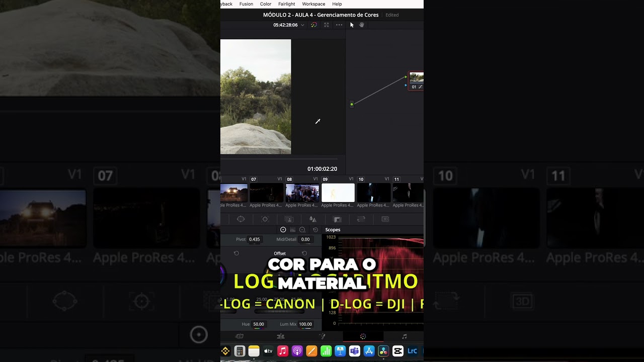The width and height of the screenshot is (644, 362).
Task: Open the 3D stereoscopic palette
Action: 385,219
